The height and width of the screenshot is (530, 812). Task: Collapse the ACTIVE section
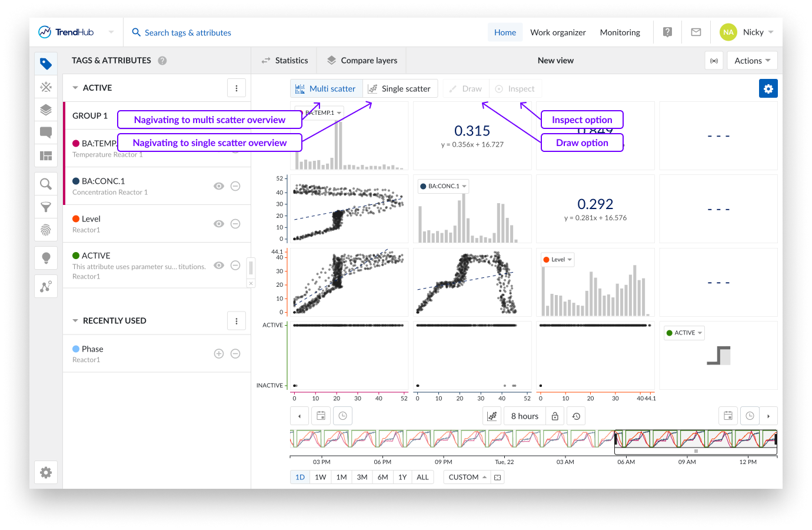click(x=75, y=88)
